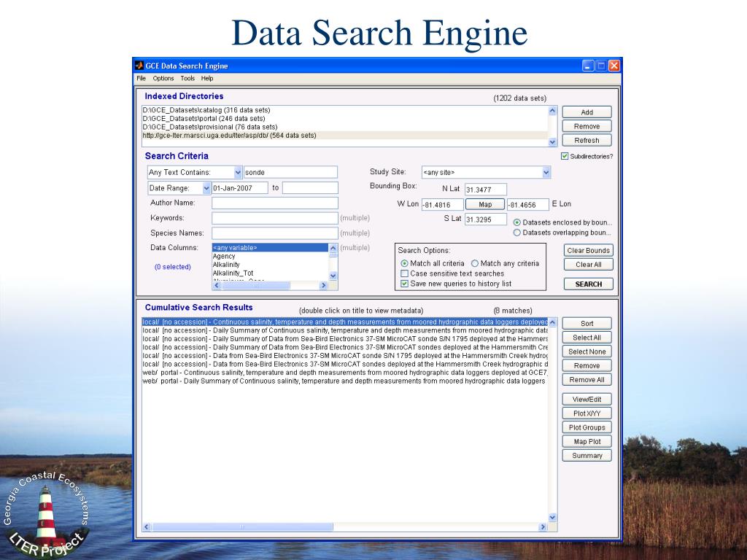Click the N Lat field 31.3477
Screen dimensions: 747x560
point(485,190)
